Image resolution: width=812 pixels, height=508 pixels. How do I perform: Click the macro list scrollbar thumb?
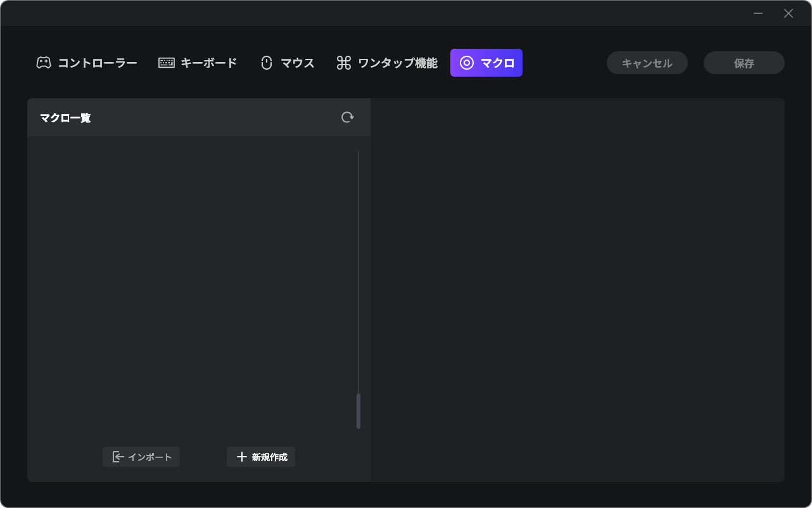click(x=358, y=410)
